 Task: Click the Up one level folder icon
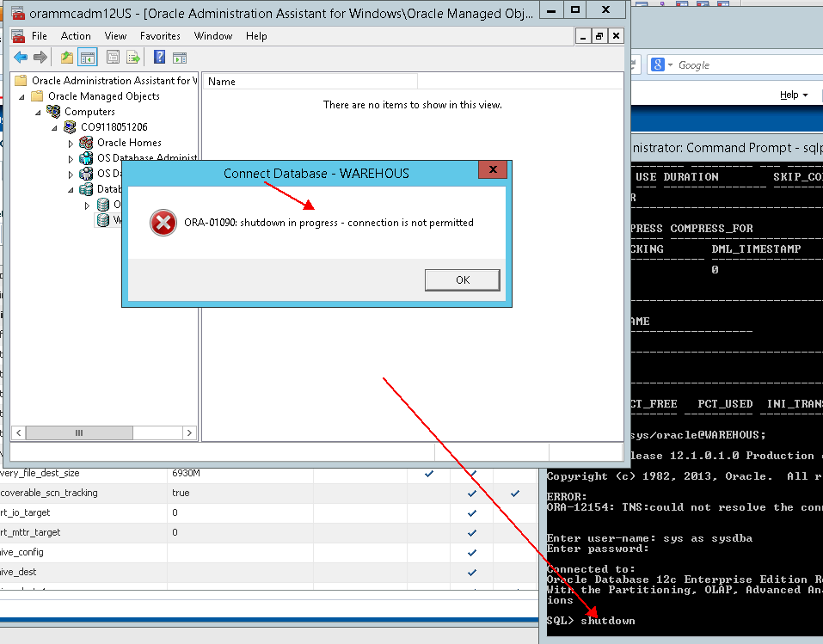(67, 58)
